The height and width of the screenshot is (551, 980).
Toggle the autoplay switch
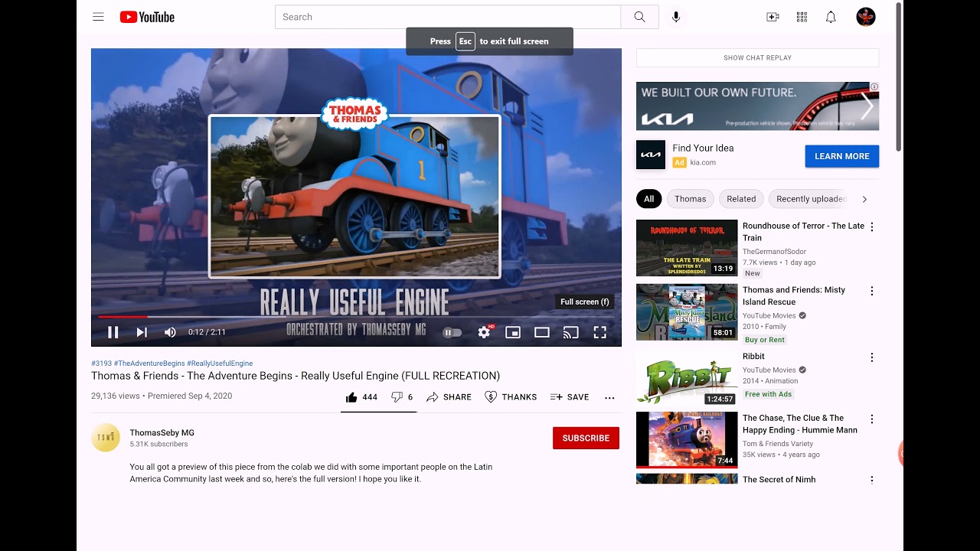tap(452, 332)
